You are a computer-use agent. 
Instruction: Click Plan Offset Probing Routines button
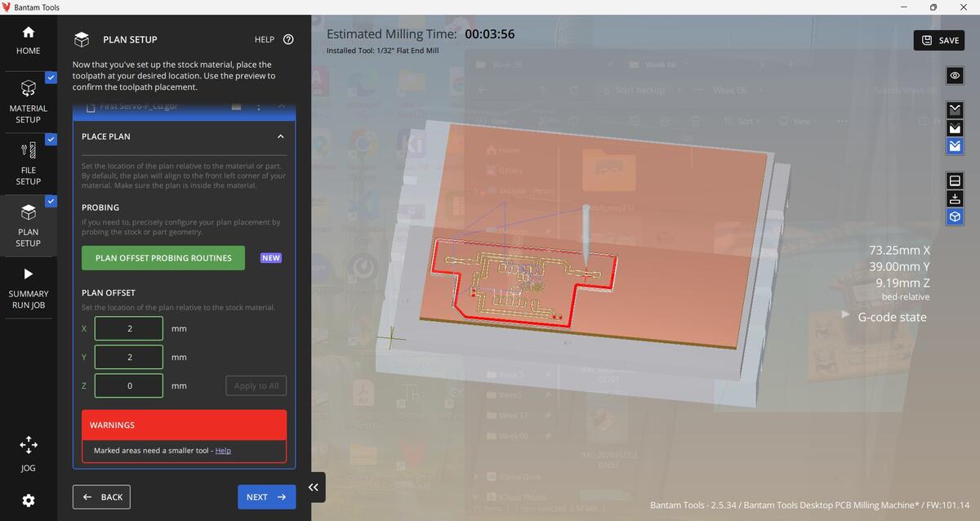coord(163,258)
